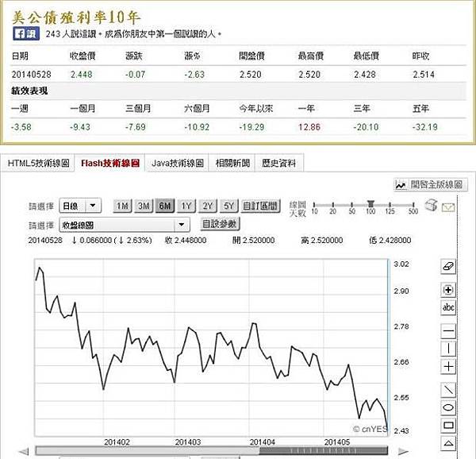Click the 自設參數 parameters button
The width and height of the screenshot is (476, 459).
tap(220, 224)
